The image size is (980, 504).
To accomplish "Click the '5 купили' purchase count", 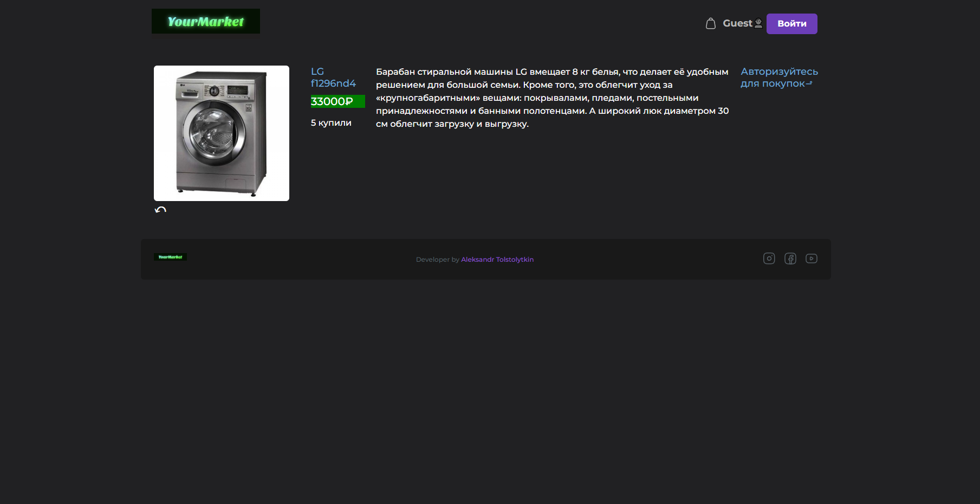I will (331, 123).
